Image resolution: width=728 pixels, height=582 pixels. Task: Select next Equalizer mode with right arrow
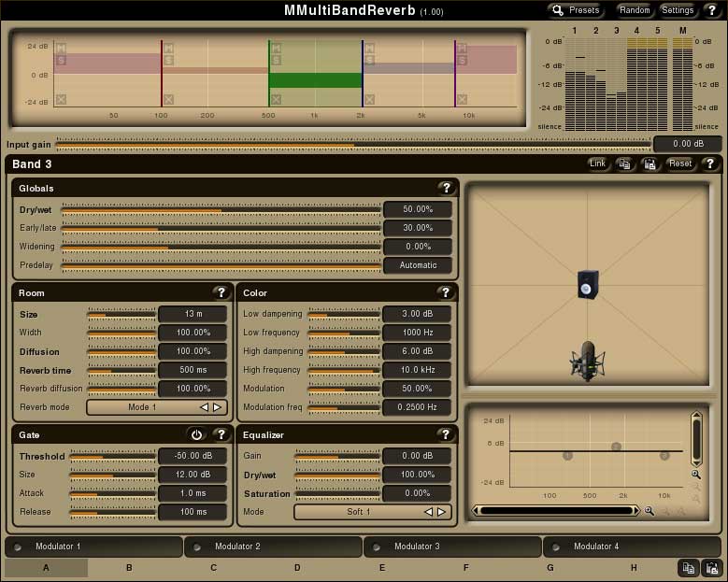click(x=441, y=511)
